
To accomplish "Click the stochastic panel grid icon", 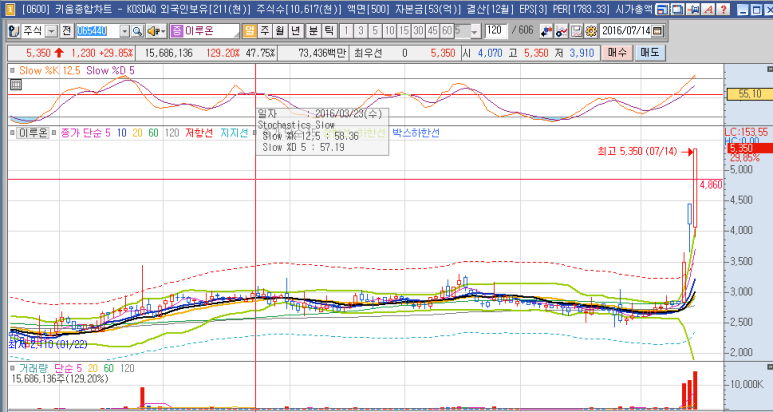I will click(15, 85).
